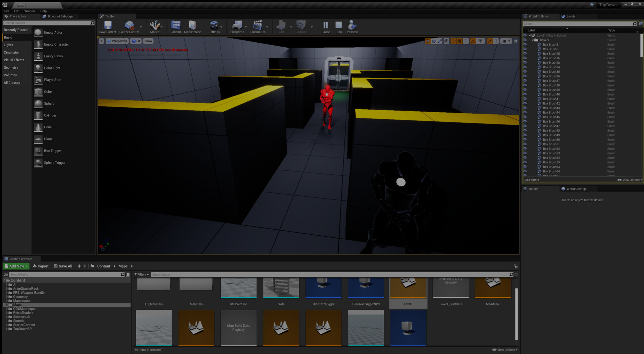This screenshot has width=644, height=354.
Task: Open the rotation snap angle dropdown
Action: coord(481,41)
